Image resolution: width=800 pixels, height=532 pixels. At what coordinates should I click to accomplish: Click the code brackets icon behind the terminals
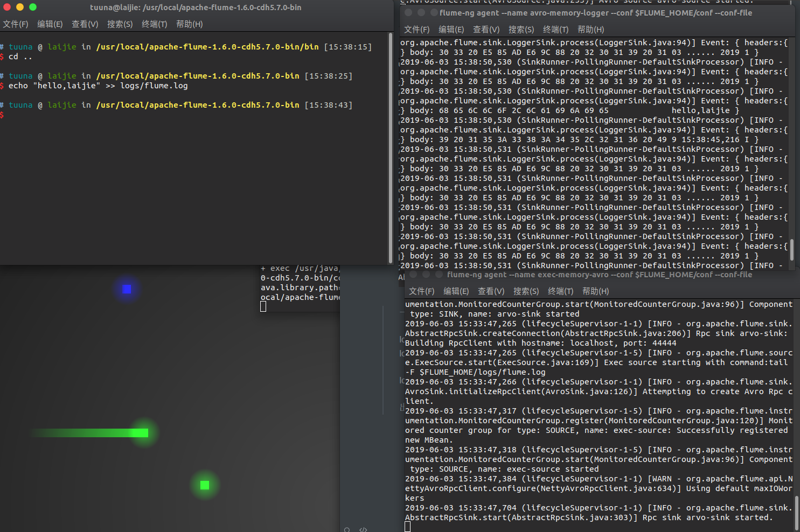click(x=363, y=529)
